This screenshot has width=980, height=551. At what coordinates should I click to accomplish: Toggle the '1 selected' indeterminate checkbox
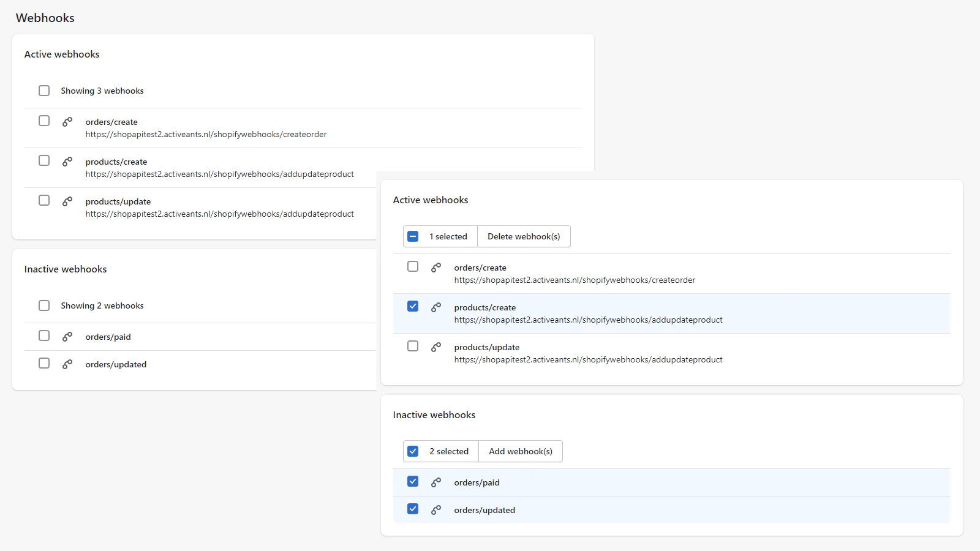(413, 236)
